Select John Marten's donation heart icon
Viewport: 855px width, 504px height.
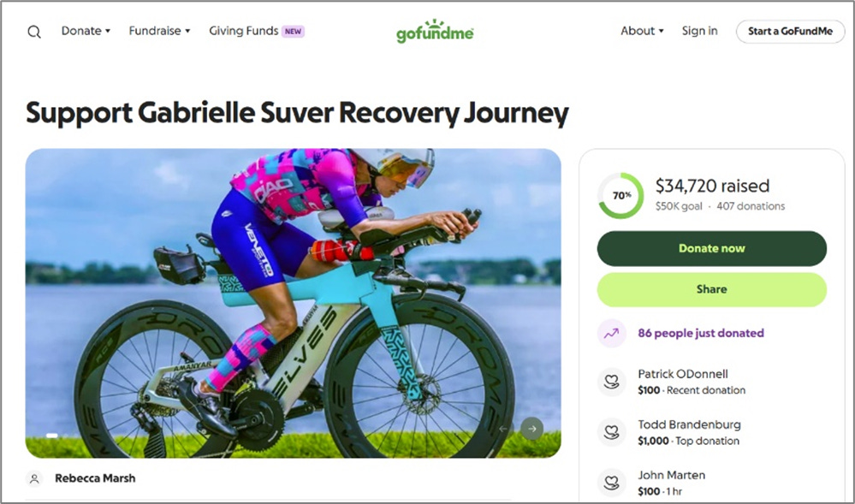(x=611, y=483)
